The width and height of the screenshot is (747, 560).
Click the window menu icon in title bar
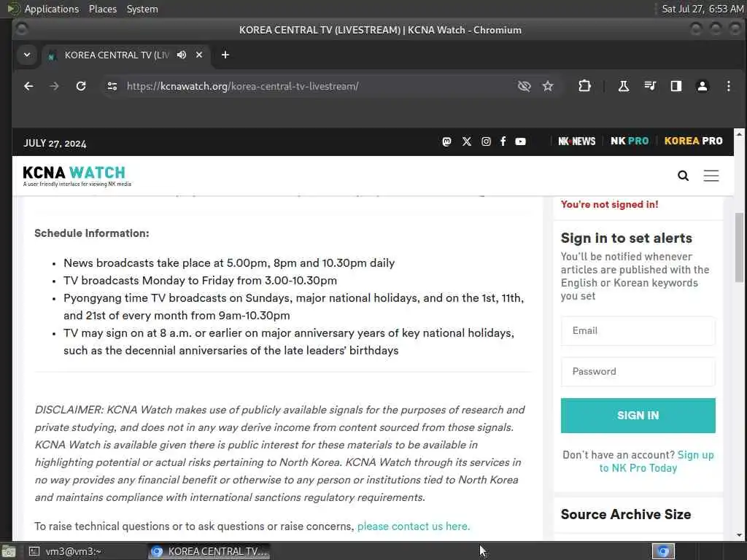coord(21,29)
